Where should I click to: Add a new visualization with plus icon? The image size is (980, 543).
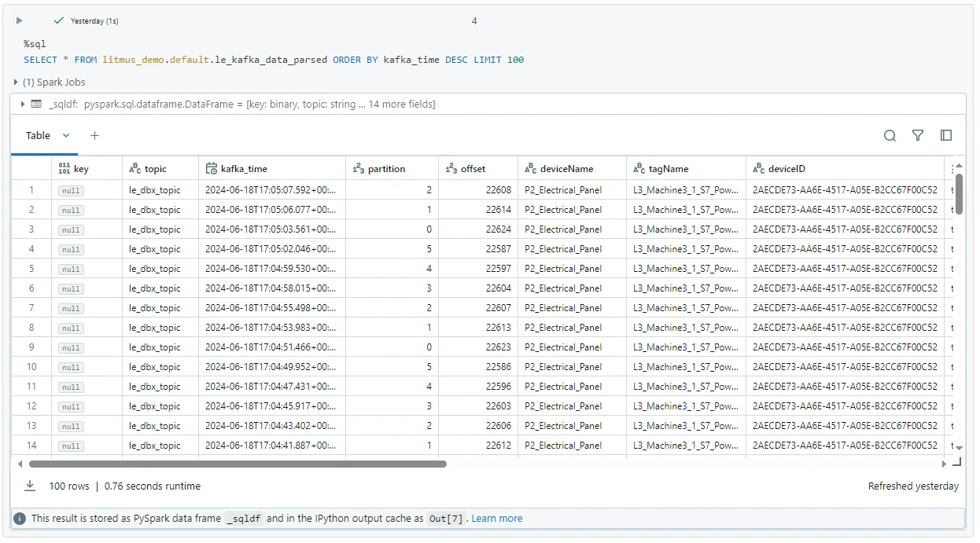point(94,135)
